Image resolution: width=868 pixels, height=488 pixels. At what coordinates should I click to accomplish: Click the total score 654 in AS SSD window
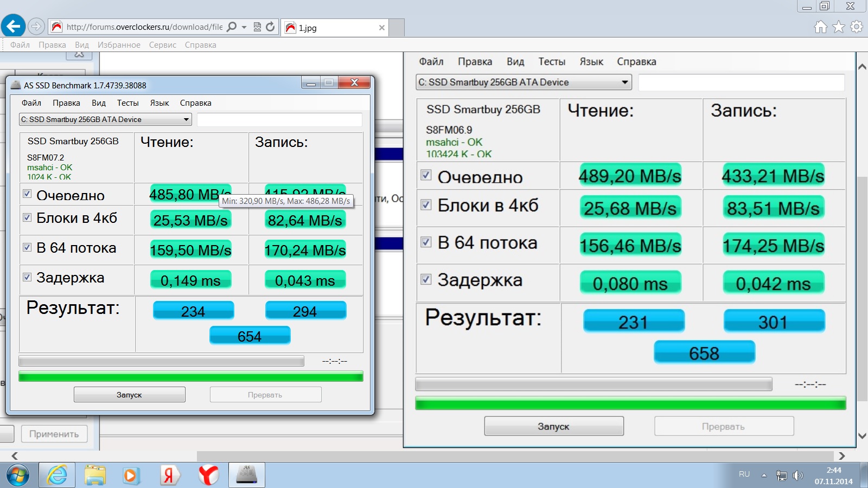point(250,336)
